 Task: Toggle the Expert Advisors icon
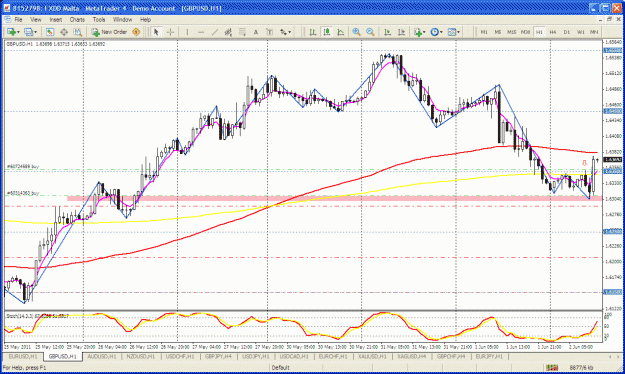pos(136,32)
